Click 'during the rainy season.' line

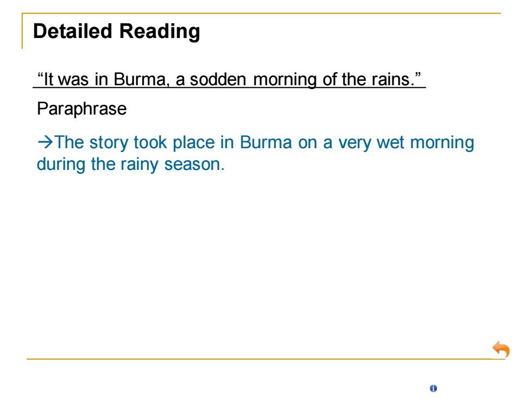[131, 164]
